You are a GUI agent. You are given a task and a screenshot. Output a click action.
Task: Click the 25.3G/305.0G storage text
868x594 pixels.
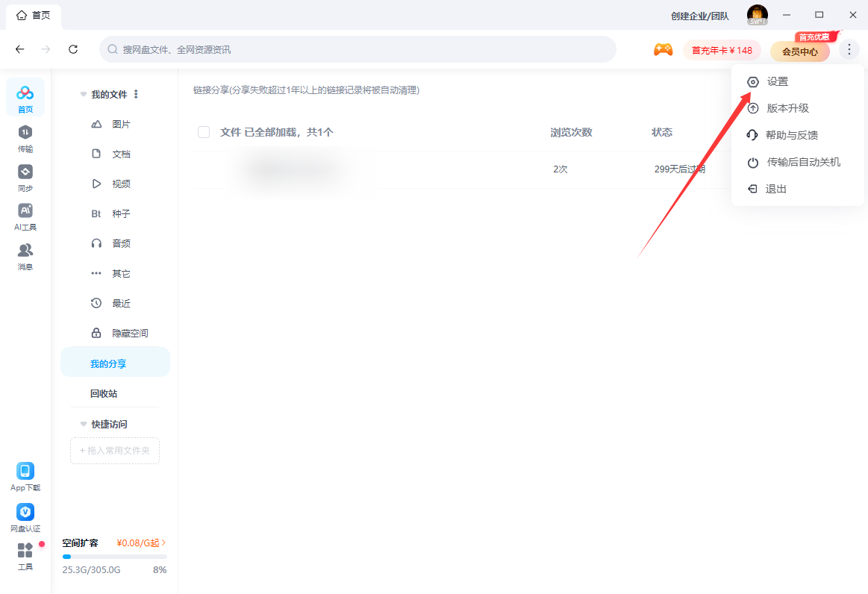click(x=91, y=569)
